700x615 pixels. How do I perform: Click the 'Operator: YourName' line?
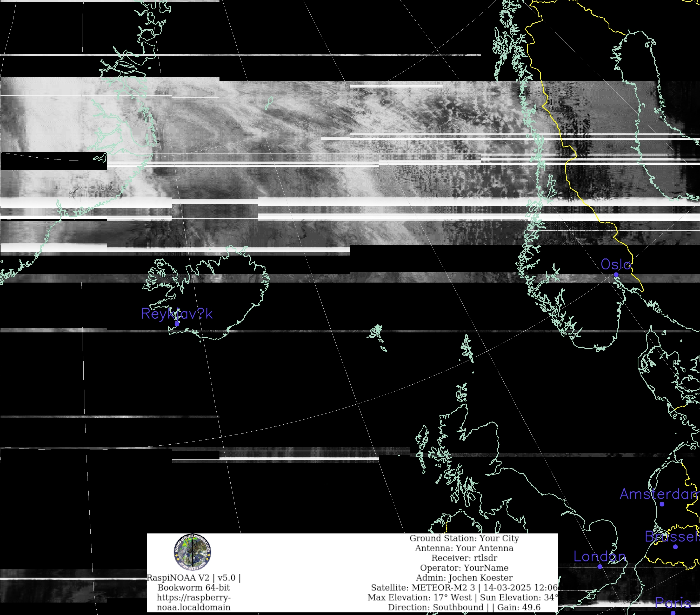pos(464,568)
